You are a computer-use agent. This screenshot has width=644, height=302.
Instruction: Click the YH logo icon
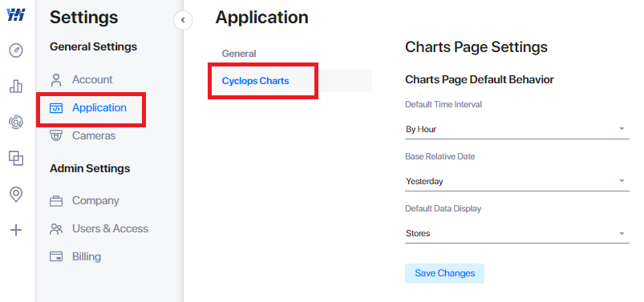(x=16, y=15)
